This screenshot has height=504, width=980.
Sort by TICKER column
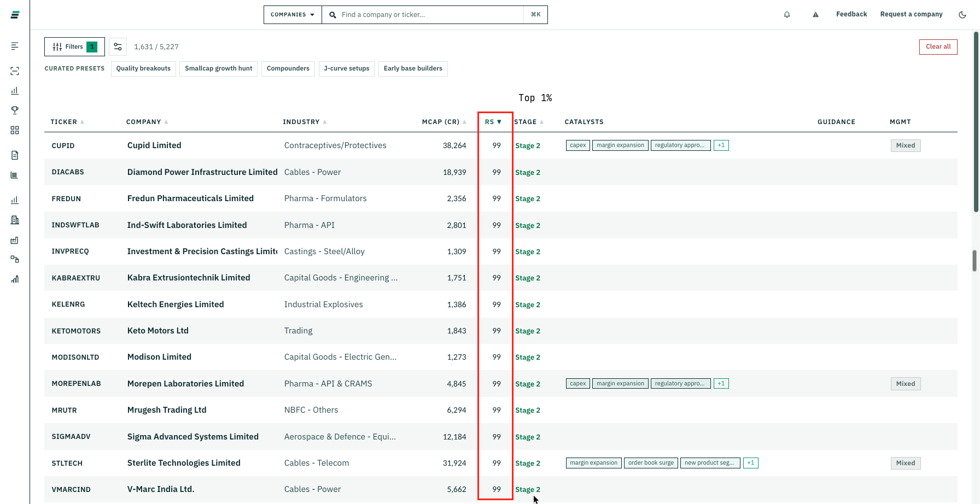[x=67, y=122]
